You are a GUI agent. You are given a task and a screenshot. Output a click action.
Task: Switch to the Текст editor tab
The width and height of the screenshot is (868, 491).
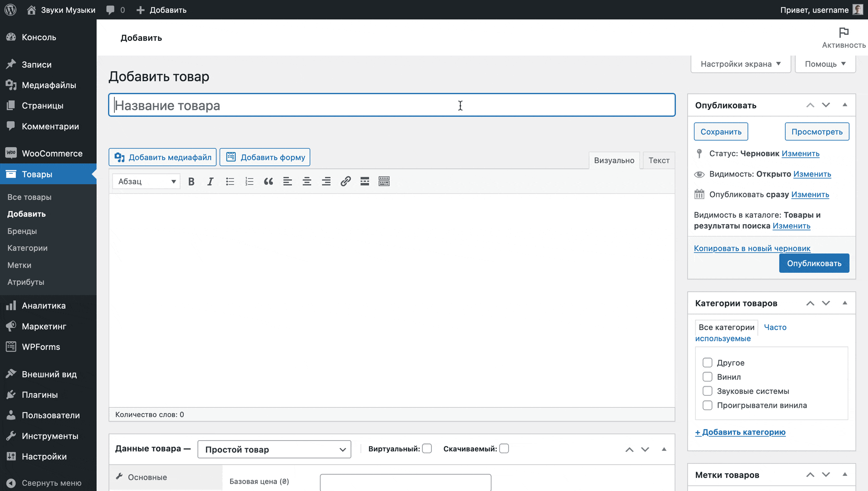658,160
